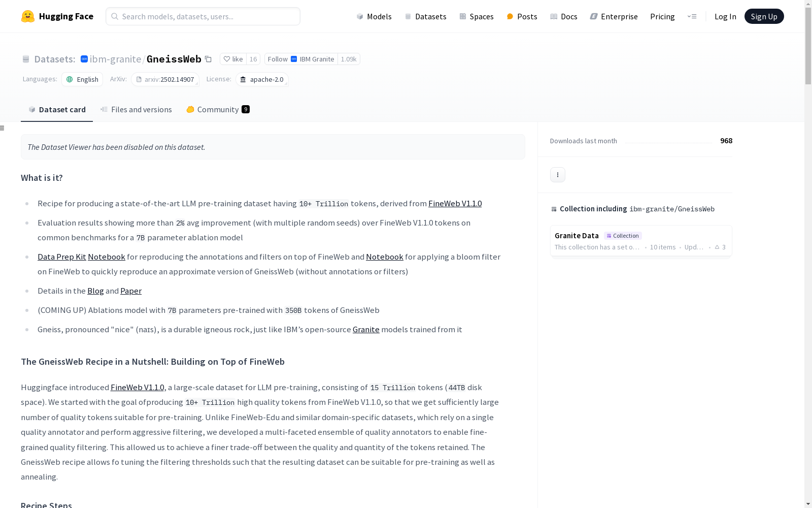The width and height of the screenshot is (812, 508).
Task: Click the IBM Granite organization avatar beside Follow
Action: tap(294, 59)
